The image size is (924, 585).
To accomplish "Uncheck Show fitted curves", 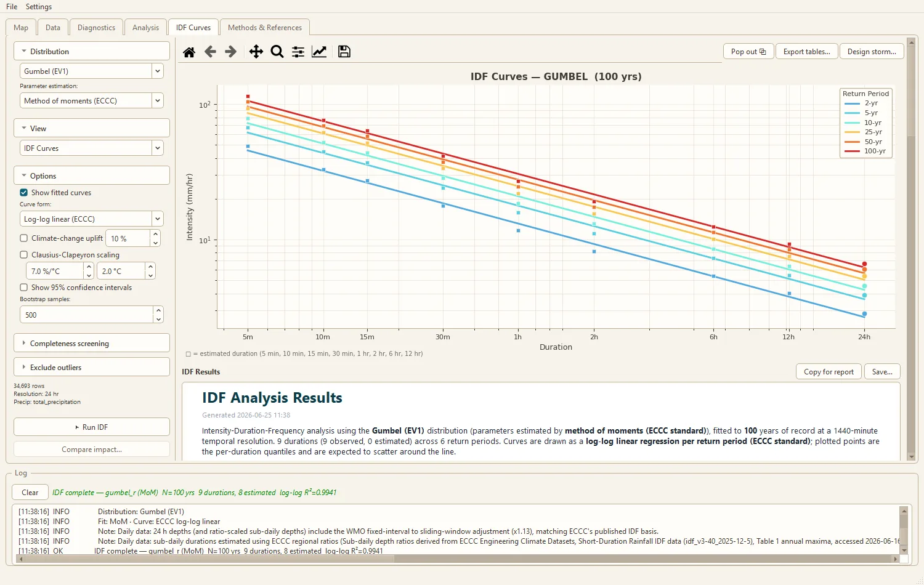I will 24,193.
